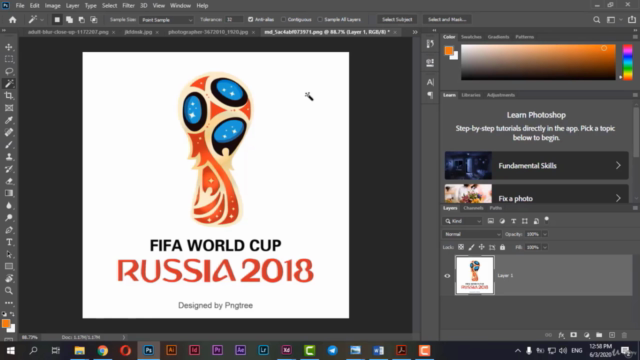The image size is (640, 360).
Task: Select the History Brush tool
Action: pos(9,169)
